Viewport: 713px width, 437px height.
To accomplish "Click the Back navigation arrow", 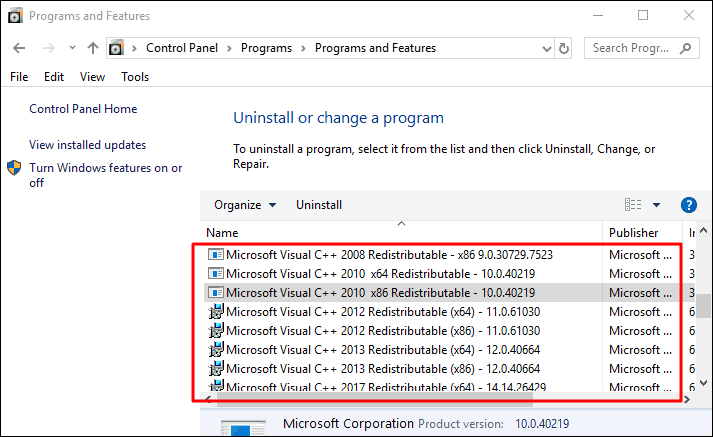I will click(x=19, y=48).
